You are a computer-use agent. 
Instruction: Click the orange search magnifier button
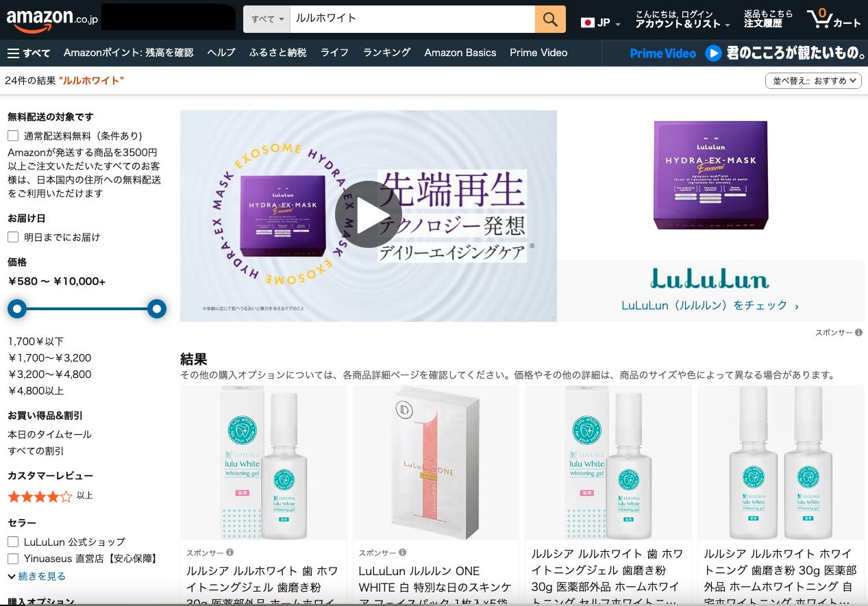click(x=550, y=19)
